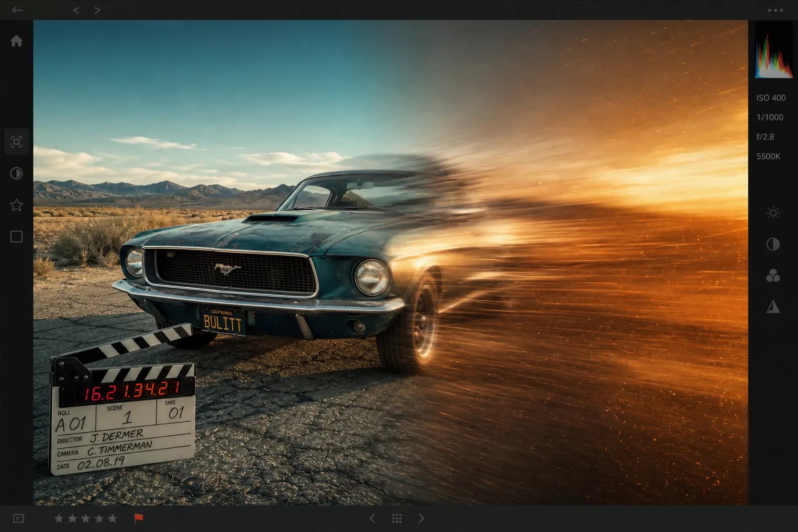The width and height of the screenshot is (798, 532).
Task: Go to next photo using top chevron
Action: pyautogui.click(x=97, y=10)
